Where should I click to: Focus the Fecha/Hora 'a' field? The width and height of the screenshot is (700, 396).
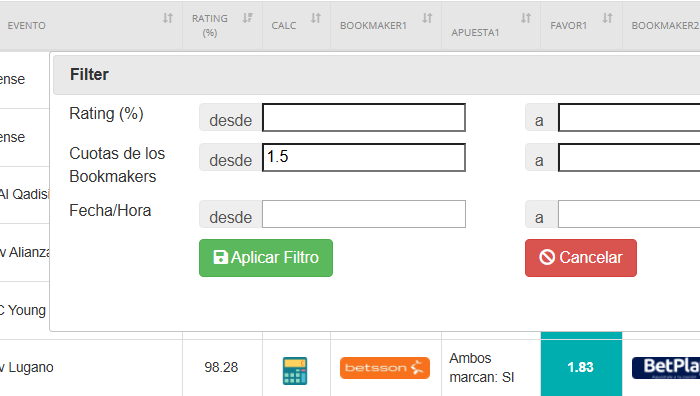click(x=629, y=214)
